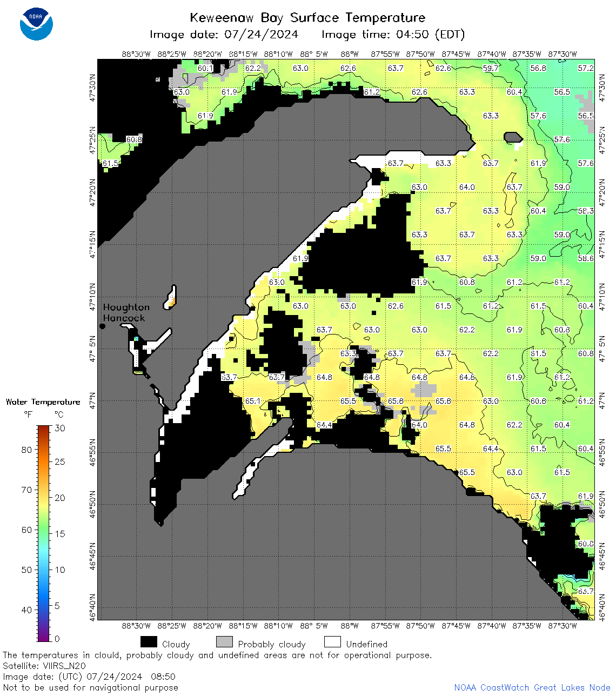Click the Satellite: VIIRS_N20 footer text

(44, 666)
